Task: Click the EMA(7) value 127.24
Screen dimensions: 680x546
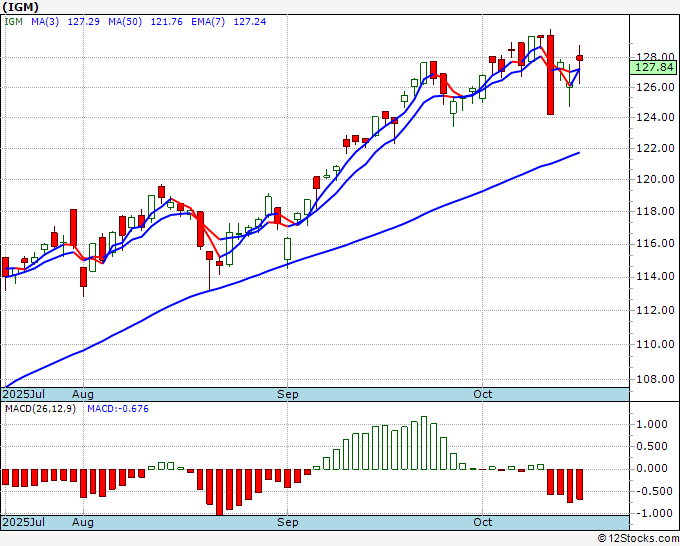Action: point(250,22)
